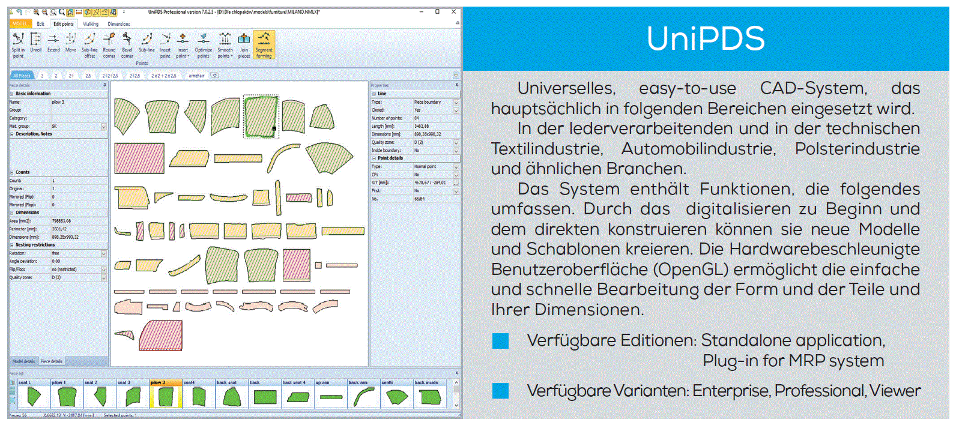Select seat4 piece thumbnail

199,394
